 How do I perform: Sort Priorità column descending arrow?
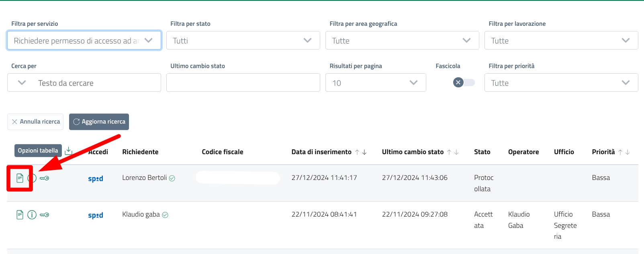(628, 152)
